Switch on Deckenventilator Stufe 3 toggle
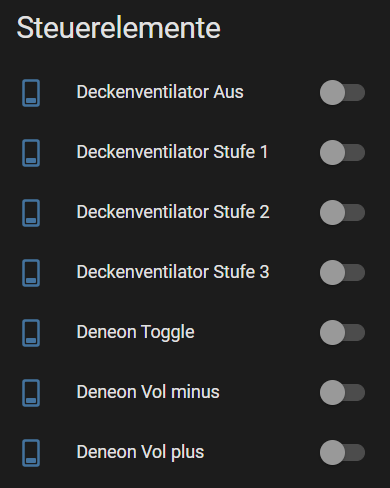Viewport: 390px width, 488px height. pyautogui.click(x=342, y=272)
